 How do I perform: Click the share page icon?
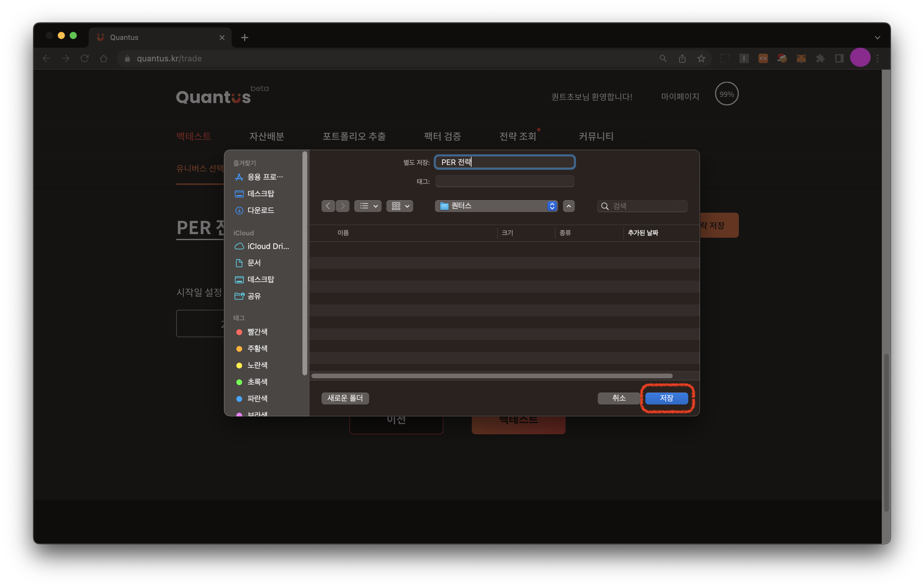(682, 58)
